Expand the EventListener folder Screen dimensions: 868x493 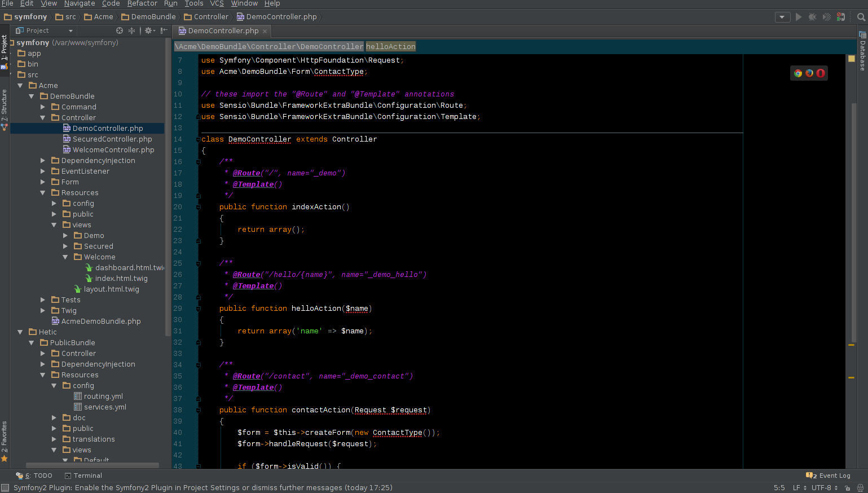pyautogui.click(x=43, y=171)
